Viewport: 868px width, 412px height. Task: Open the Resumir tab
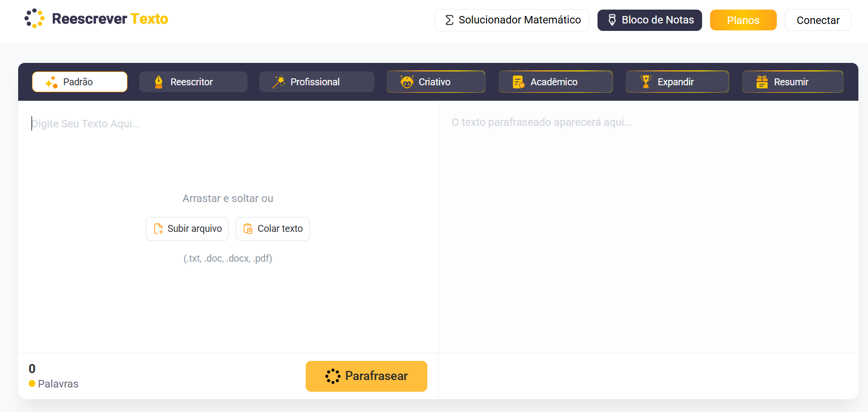coord(793,82)
